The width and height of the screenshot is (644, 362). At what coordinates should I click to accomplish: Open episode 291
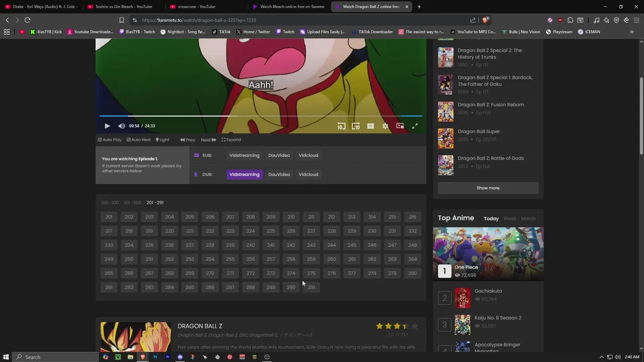[311, 287]
